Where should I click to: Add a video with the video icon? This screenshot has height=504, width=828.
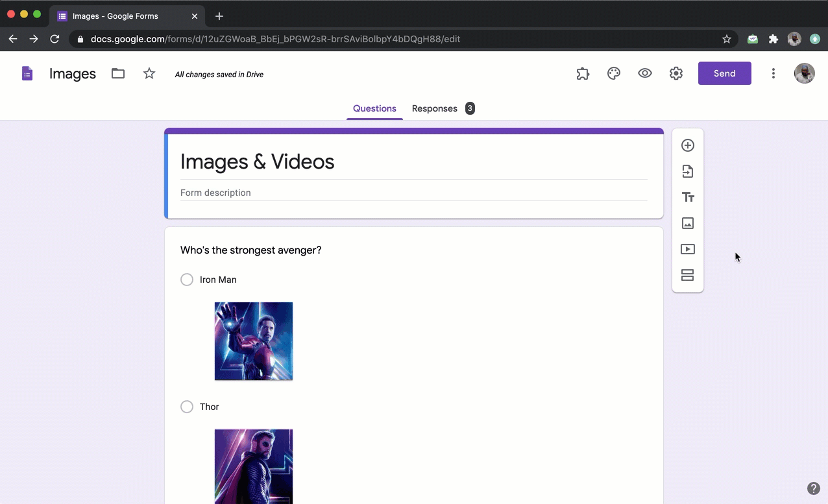coord(688,249)
